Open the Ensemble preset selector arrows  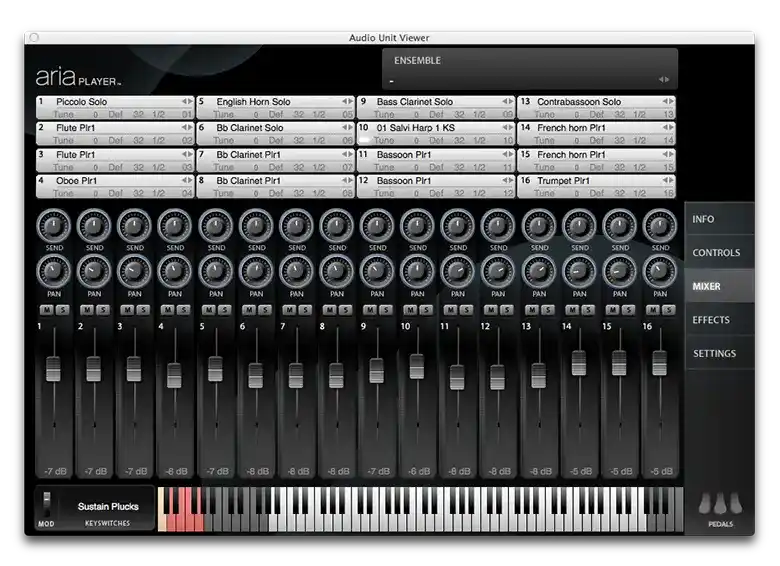coord(664,80)
